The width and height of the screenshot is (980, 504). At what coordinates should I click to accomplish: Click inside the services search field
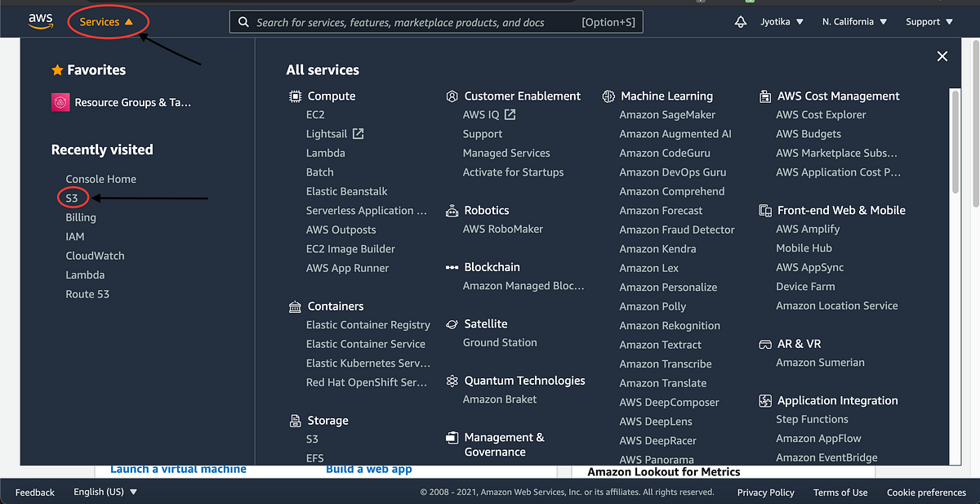(433, 21)
